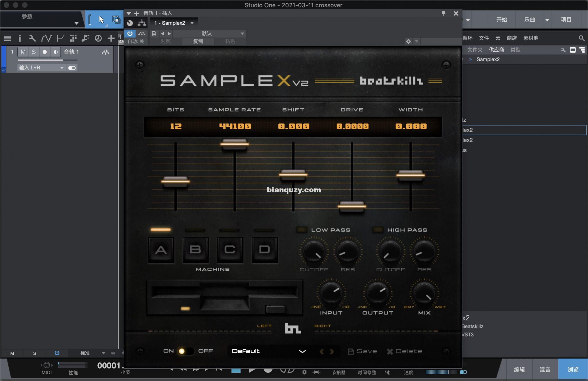The image size is (588, 381).
Task: Click the 复制 button
Action: pyautogui.click(x=198, y=41)
